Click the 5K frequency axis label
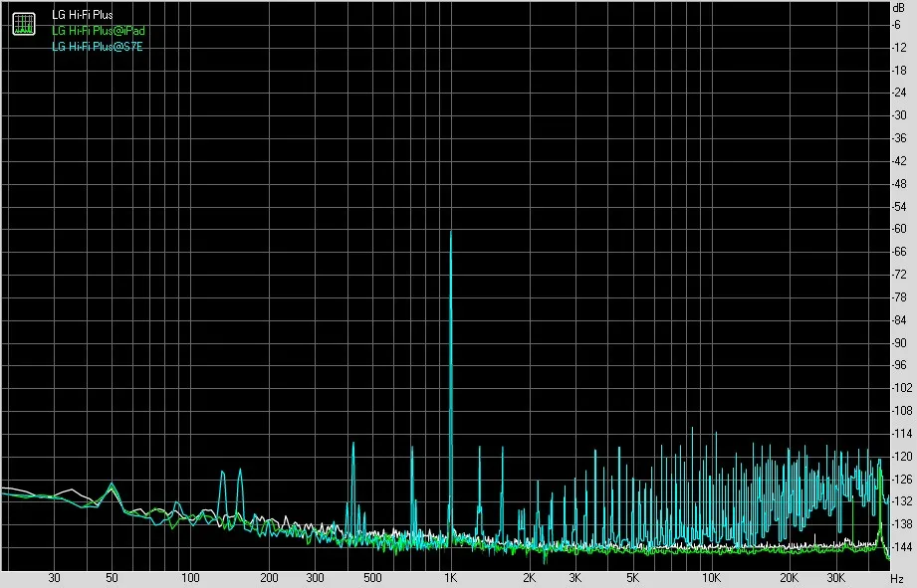 [632, 578]
